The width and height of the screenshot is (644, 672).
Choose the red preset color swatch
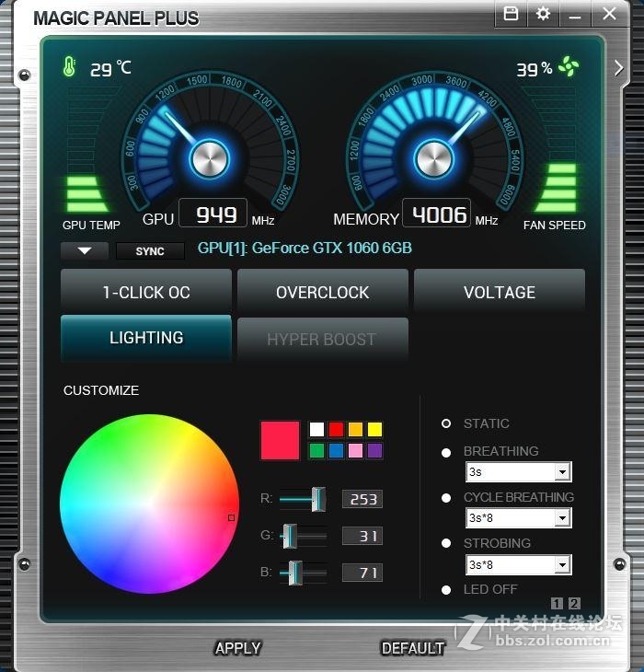click(x=336, y=429)
